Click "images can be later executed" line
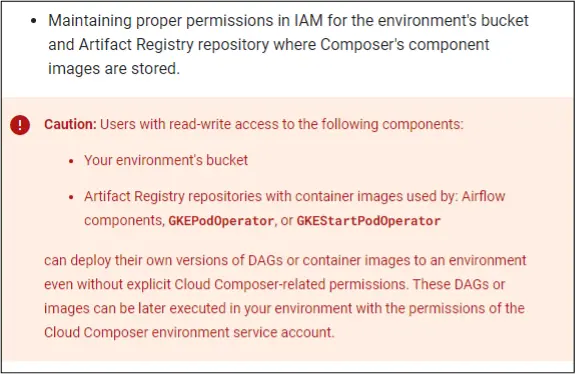The width and height of the screenshot is (576, 374). pos(135,308)
